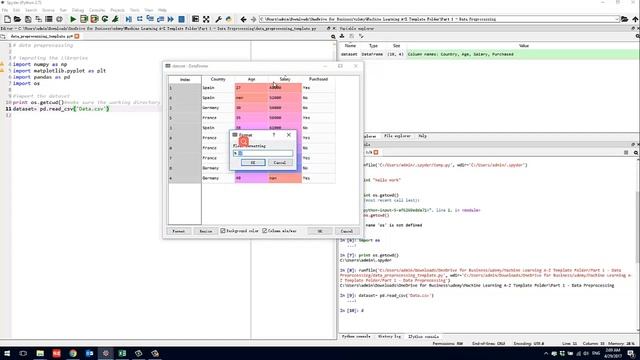Screen dimensions: 640x360
Task: Switch to the File explorer tab
Action: (397, 136)
